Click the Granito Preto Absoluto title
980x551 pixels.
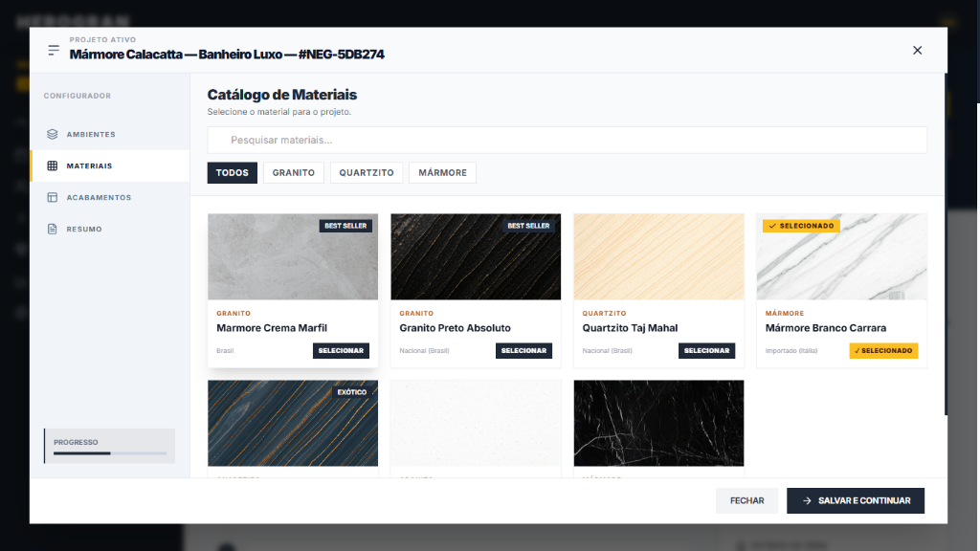455,328
